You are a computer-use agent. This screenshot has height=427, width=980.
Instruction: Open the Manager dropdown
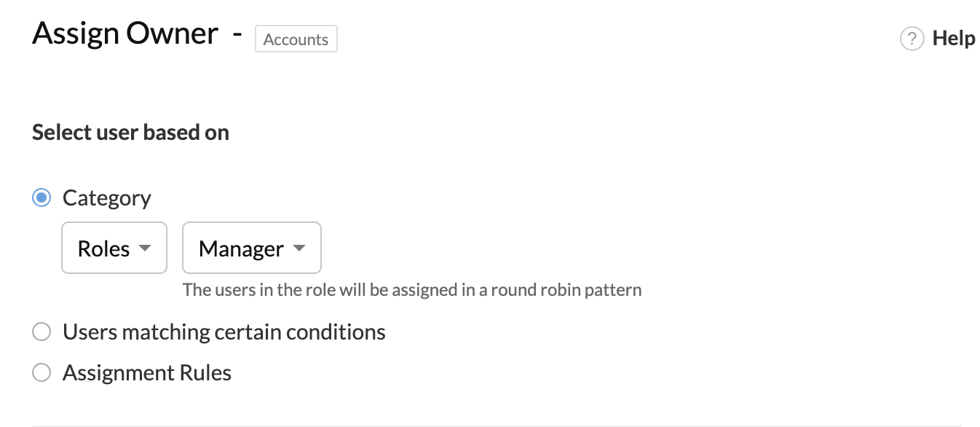[252, 248]
